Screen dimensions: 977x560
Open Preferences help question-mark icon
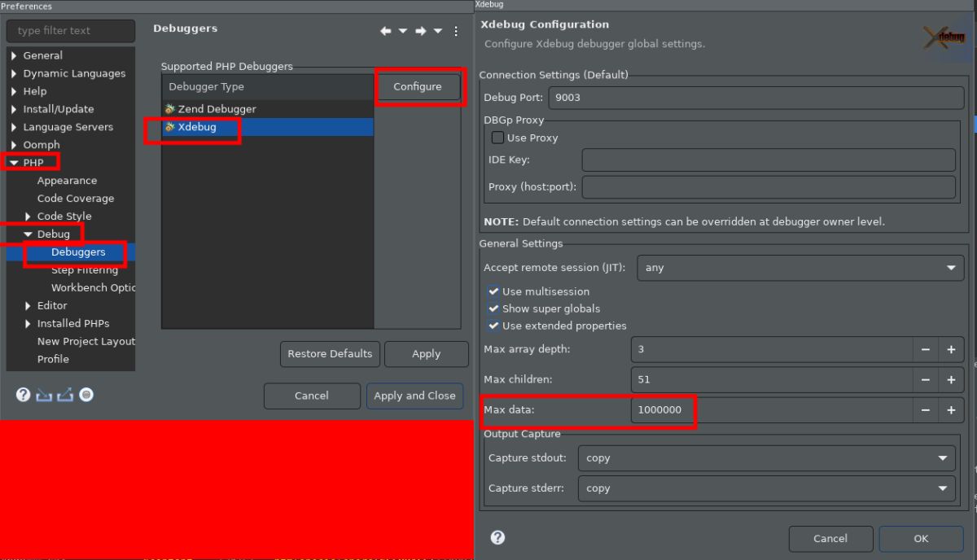(23, 395)
